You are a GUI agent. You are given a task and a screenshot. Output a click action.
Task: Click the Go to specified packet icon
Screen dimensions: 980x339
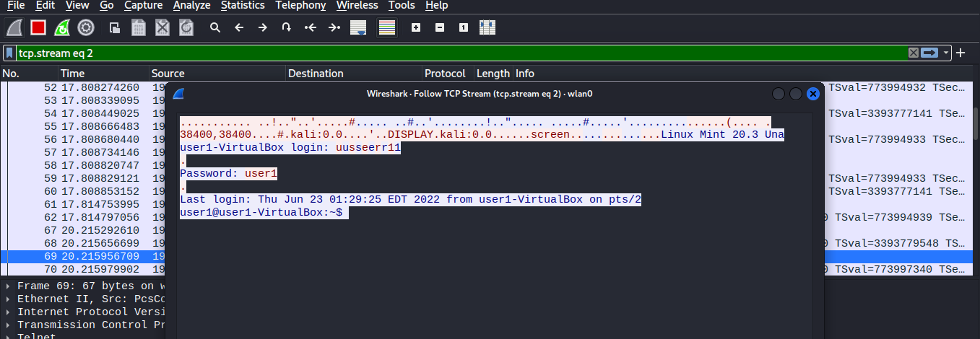coord(287,27)
